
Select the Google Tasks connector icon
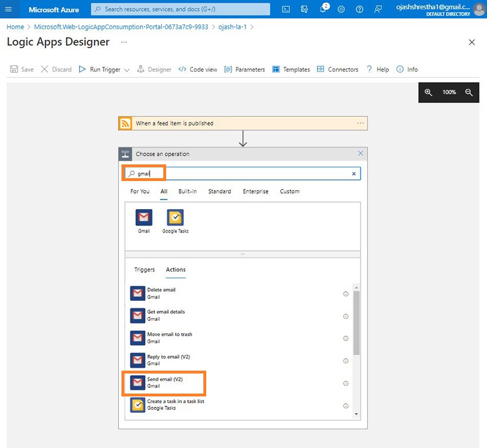click(x=175, y=217)
